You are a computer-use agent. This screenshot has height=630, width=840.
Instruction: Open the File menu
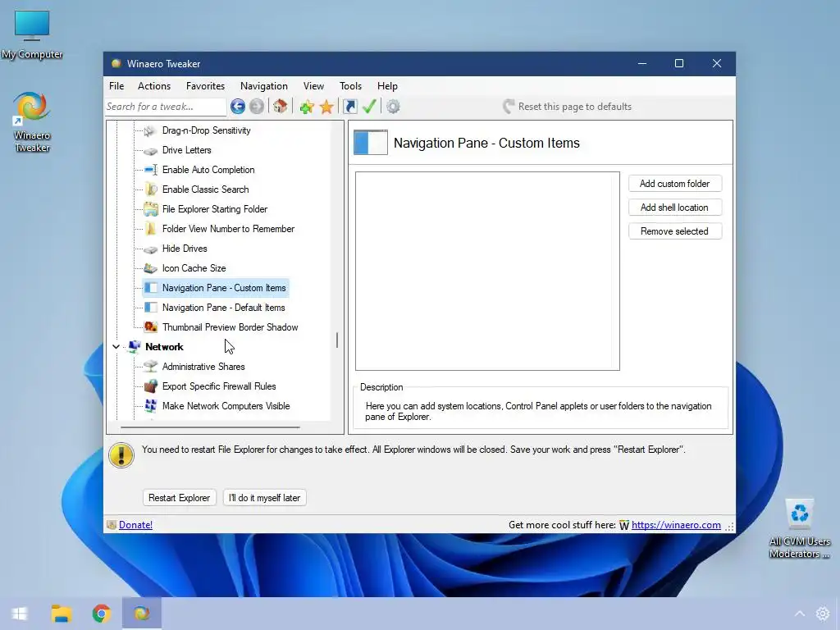[116, 85]
